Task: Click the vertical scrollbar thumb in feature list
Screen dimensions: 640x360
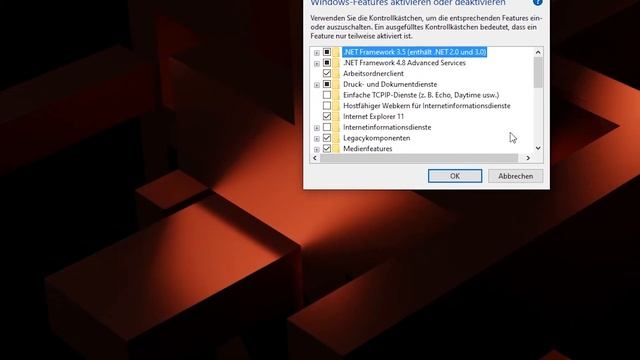Action: pyautogui.click(x=538, y=72)
